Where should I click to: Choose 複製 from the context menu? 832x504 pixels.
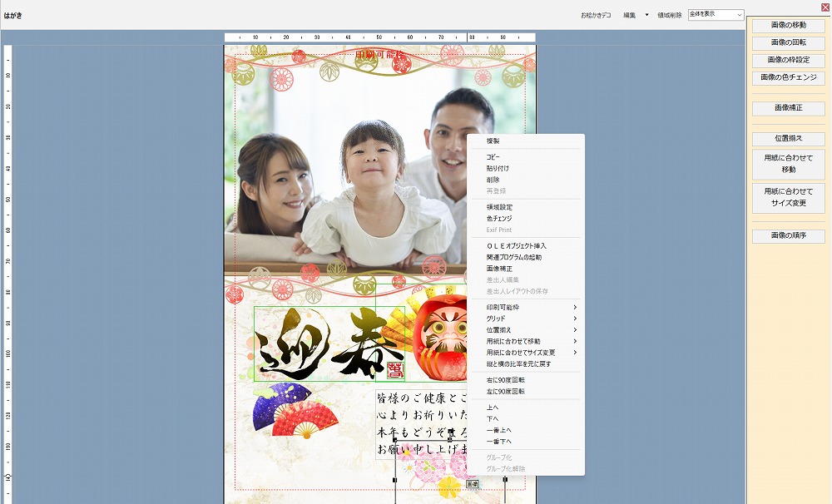click(493, 141)
